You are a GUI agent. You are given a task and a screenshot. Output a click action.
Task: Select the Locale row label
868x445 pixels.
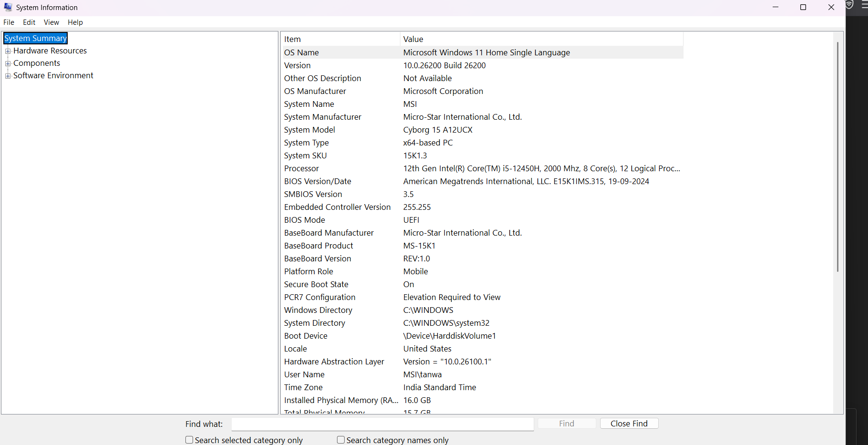296,349
